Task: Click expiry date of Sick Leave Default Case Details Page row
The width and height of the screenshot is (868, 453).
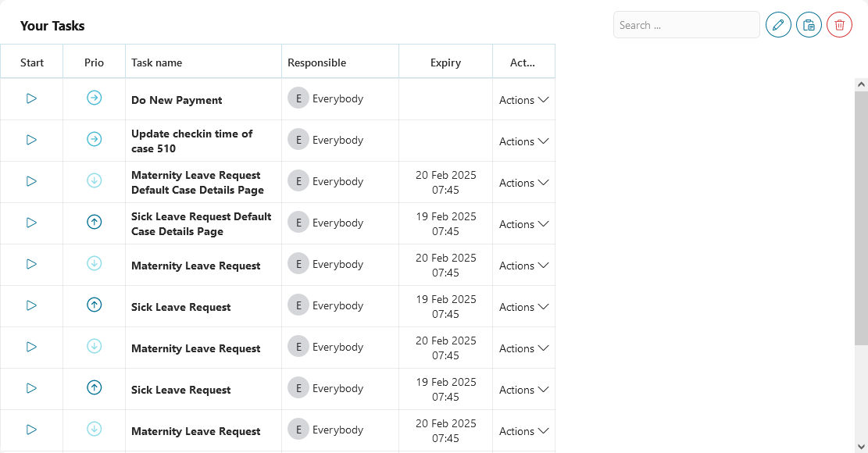Action: pos(445,224)
